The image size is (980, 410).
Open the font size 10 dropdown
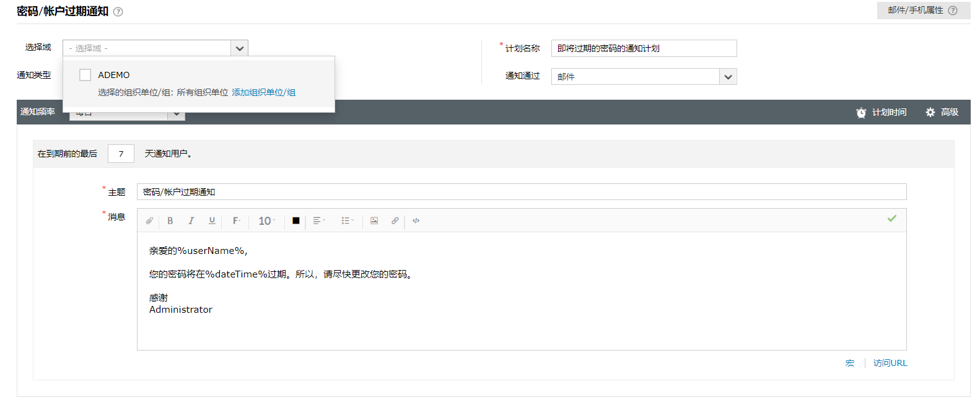coord(267,221)
